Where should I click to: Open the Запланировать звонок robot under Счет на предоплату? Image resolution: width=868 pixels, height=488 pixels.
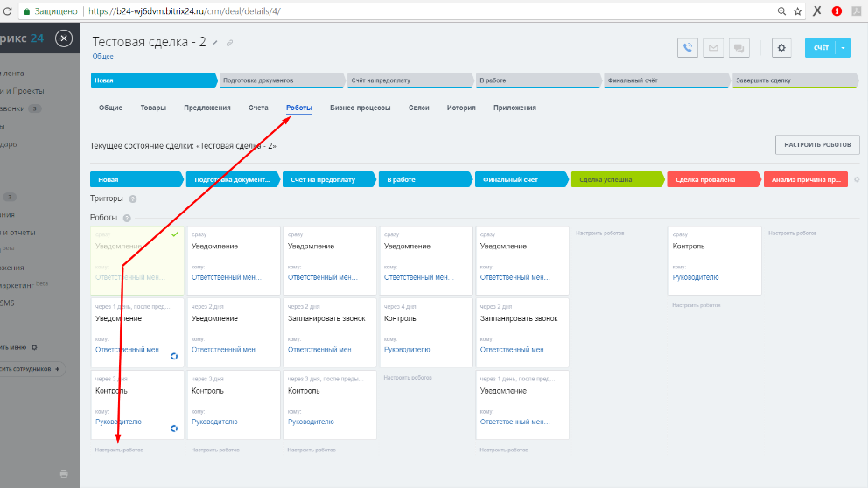tap(330, 333)
